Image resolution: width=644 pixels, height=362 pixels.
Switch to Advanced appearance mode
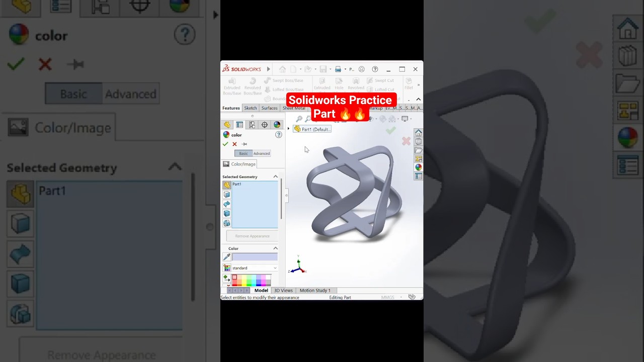tap(262, 153)
